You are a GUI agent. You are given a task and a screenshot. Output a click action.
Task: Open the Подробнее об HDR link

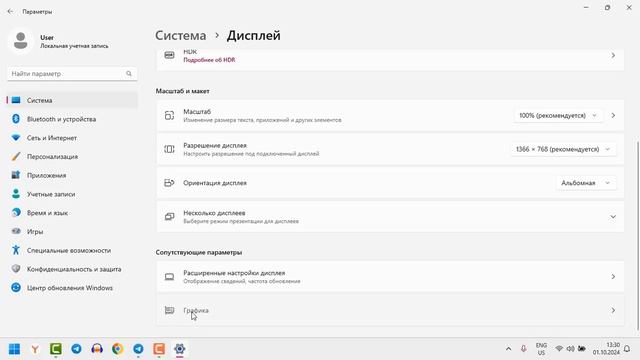pos(209,60)
